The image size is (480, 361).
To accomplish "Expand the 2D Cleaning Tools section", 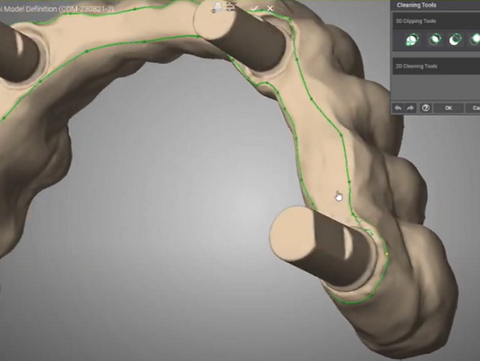I will [436, 66].
